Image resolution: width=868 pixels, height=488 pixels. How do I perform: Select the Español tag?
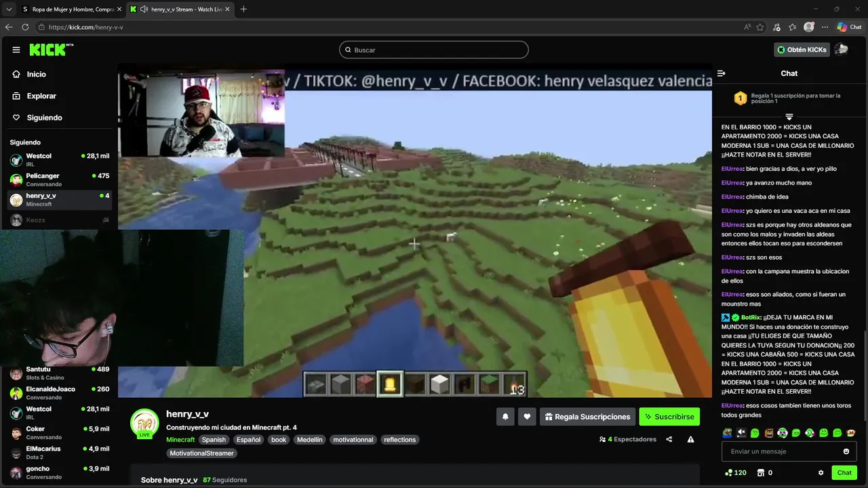[248, 440]
